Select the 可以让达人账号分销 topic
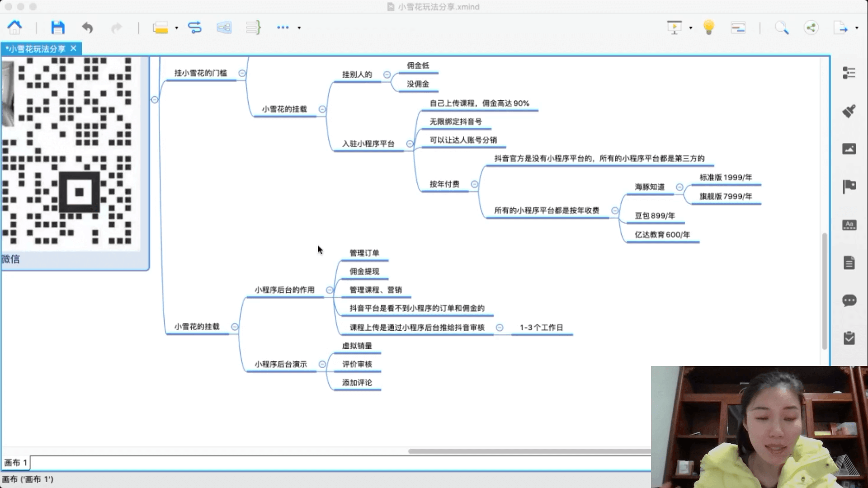This screenshot has width=868, height=488. (x=463, y=140)
